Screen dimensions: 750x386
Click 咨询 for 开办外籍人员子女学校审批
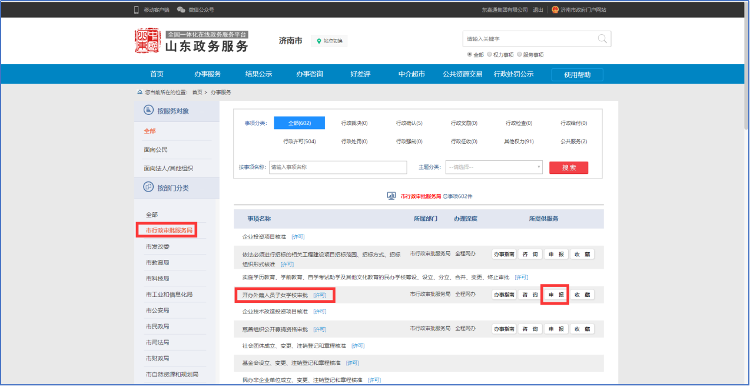coord(530,295)
